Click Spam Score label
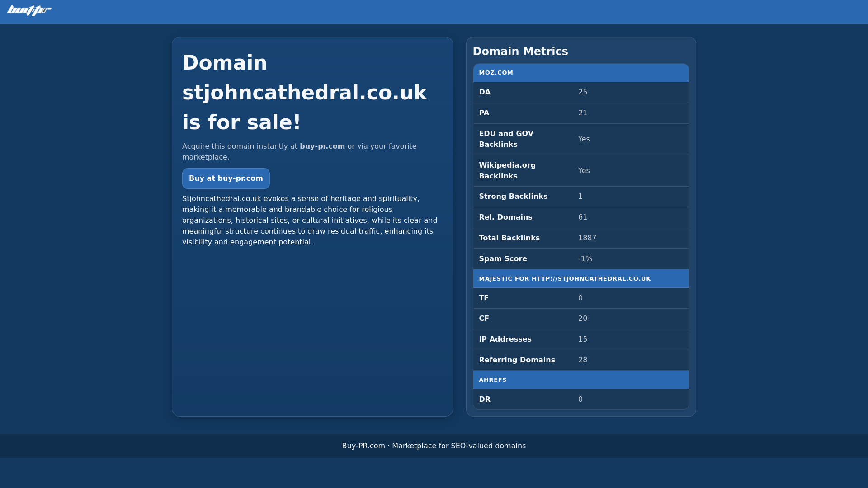Viewport: 868px width, 488px height. click(503, 259)
